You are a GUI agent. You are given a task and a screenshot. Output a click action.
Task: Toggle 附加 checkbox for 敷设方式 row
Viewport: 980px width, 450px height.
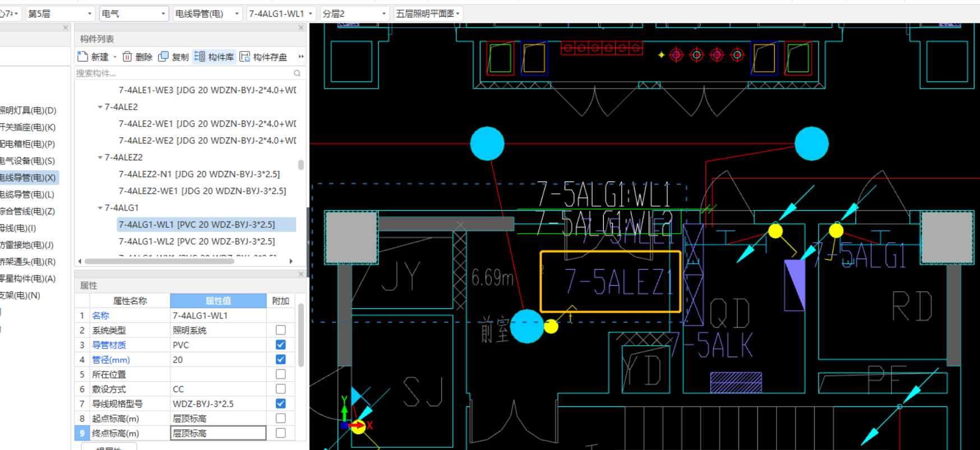(281, 388)
